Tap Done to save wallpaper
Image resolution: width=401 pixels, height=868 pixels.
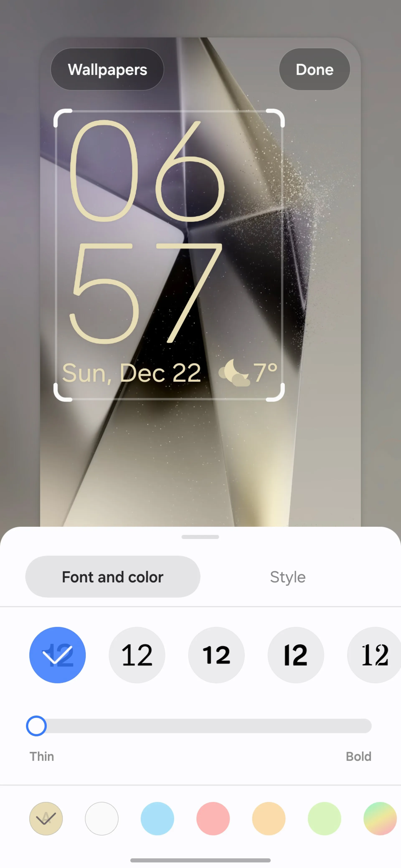point(314,69)
